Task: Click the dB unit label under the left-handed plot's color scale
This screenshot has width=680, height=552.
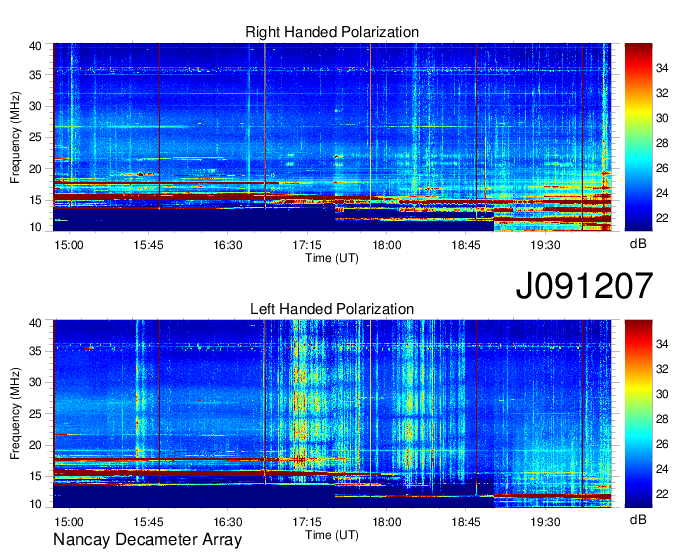Action: [x=638, y=520]
